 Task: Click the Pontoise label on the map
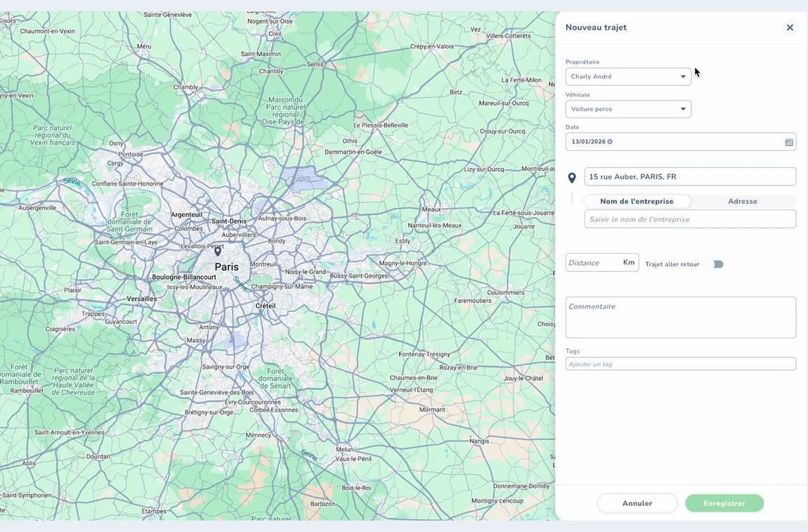tap(131, 154)
